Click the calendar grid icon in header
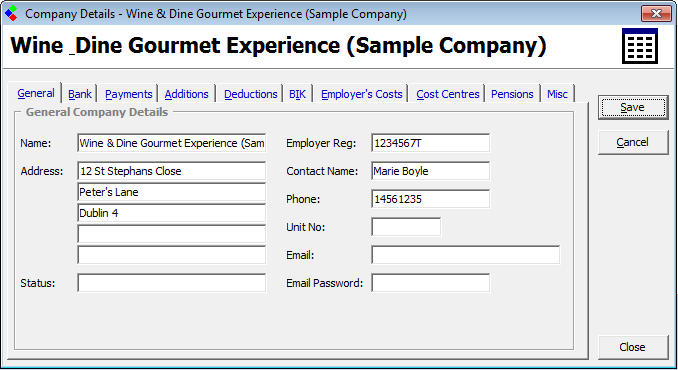 click(640, 46)
